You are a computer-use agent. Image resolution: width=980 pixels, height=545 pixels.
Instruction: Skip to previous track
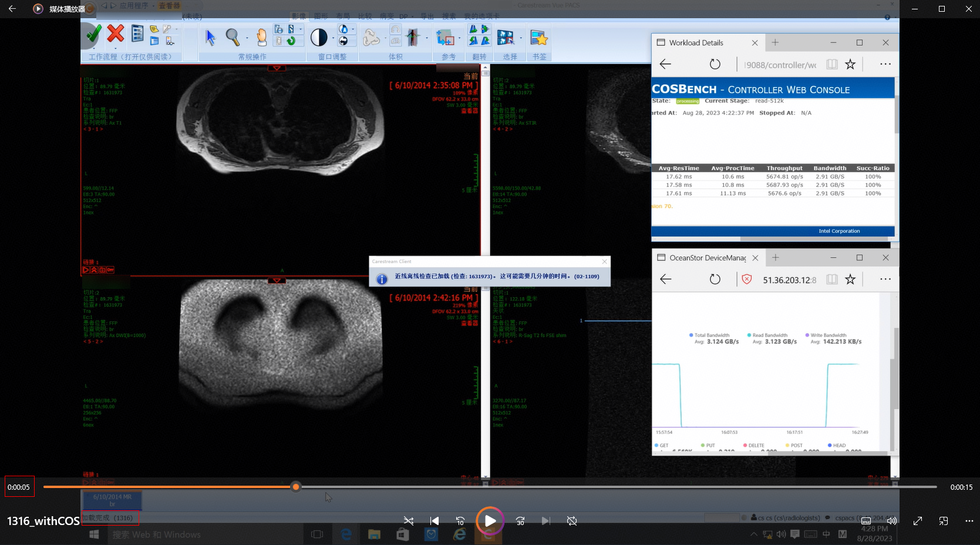point(435,521)
